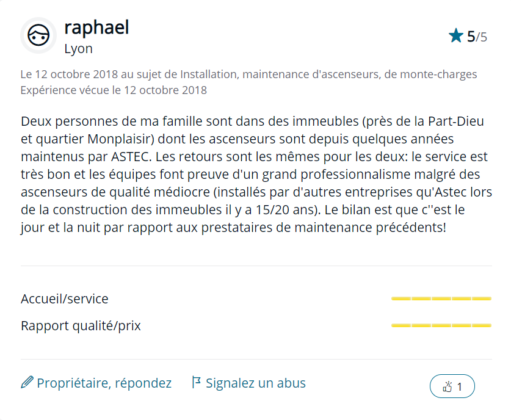Click raphael's round avatar icon

tap(39, 36)
